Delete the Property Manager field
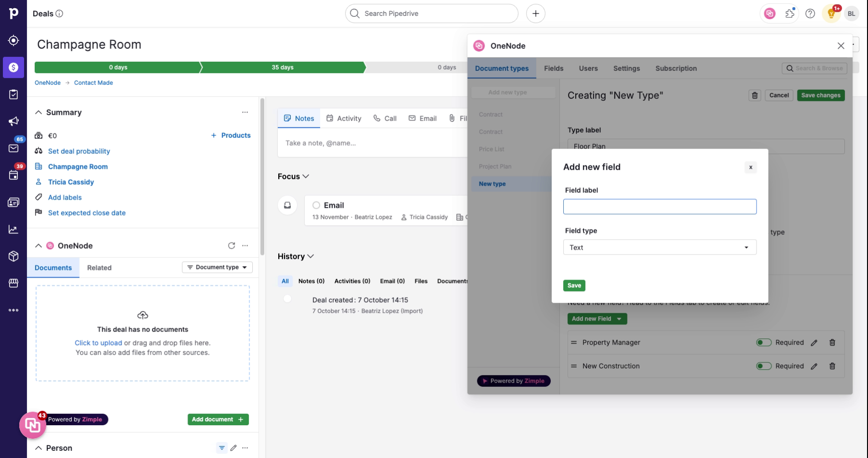 832,342
